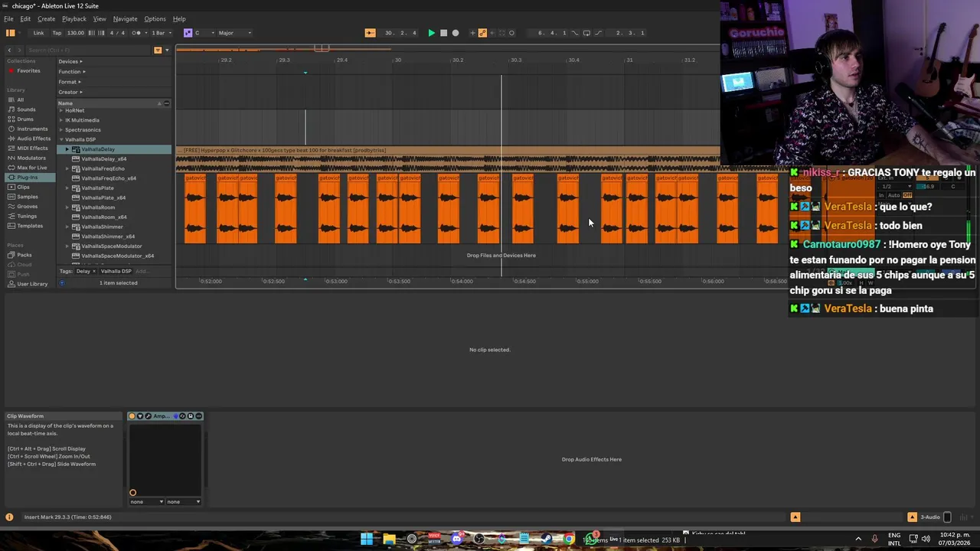This screenshot has width=980, height=551.
Task: Open the first 'none' dropdown in Amp device
Action: (146, 502)
